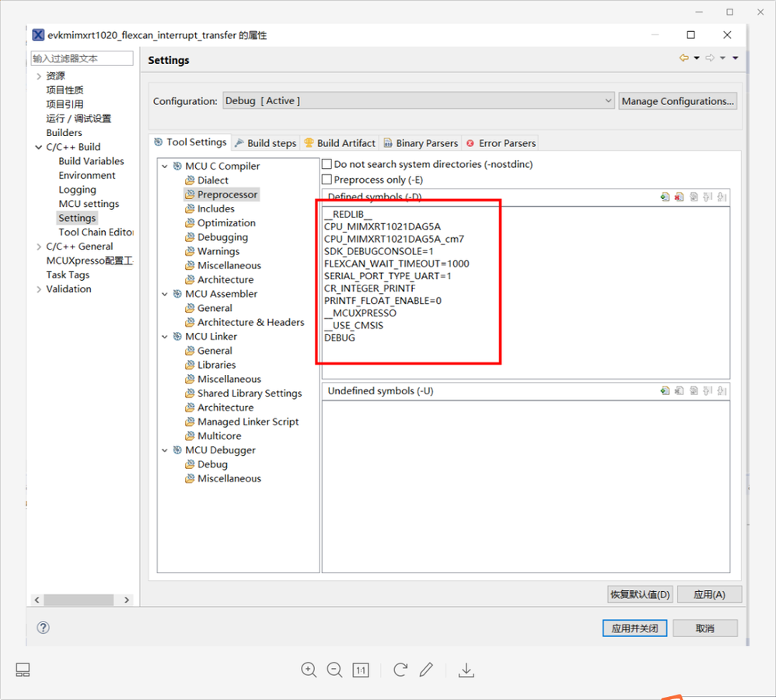Select Architecture & Headers under Assembler
This screenshot has width=776, height=700.
[250, 322]
